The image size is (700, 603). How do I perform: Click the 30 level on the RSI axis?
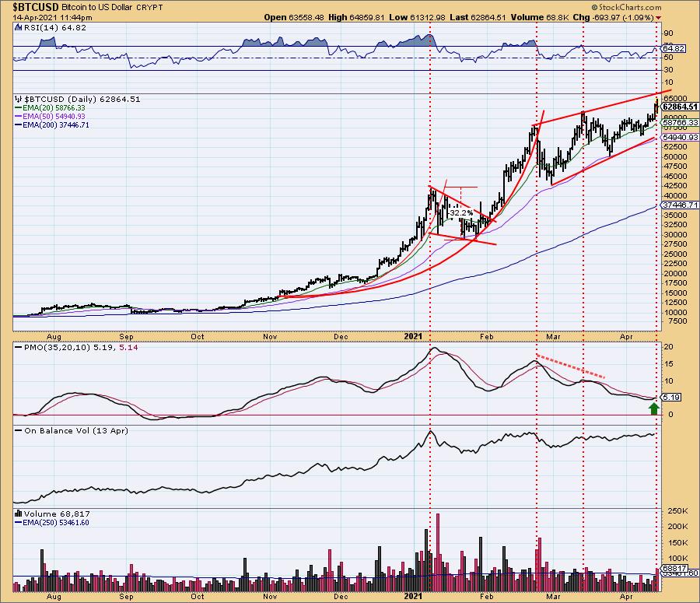click(x=669, y=70)
